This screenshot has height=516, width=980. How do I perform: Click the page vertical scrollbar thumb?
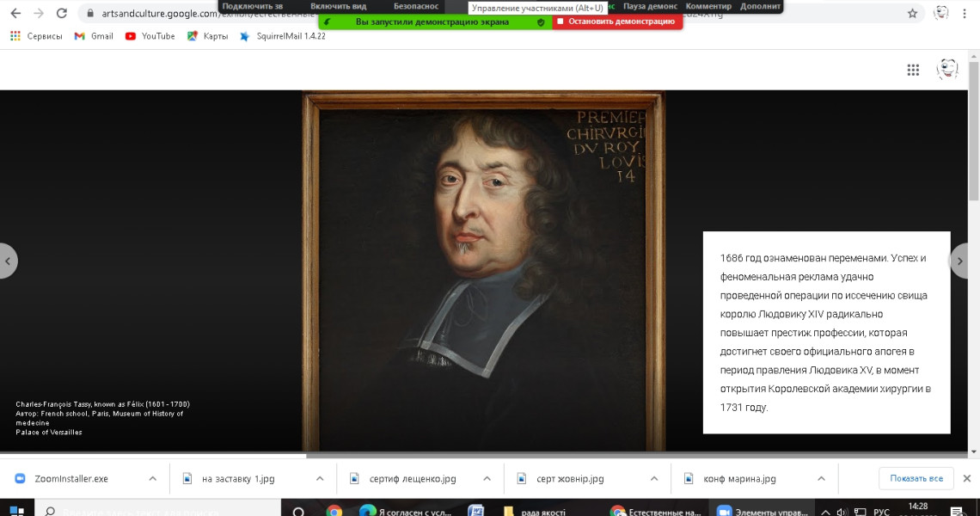point(974,130)
